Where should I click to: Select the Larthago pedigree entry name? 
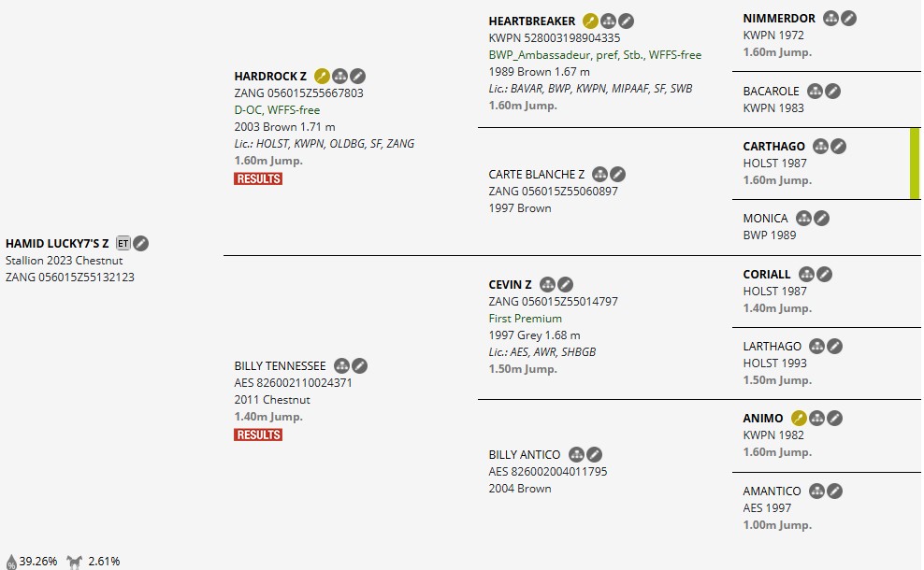(772, 347)
